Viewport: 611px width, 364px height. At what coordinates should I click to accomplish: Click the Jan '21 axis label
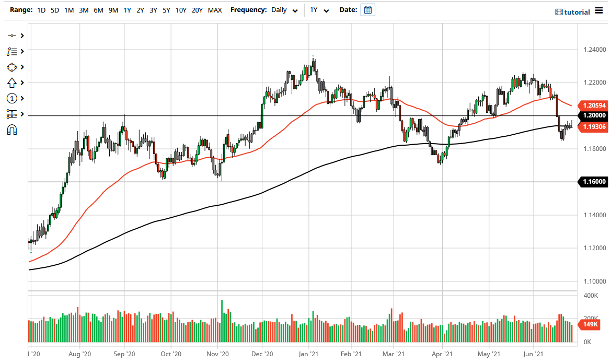[308, 354]
